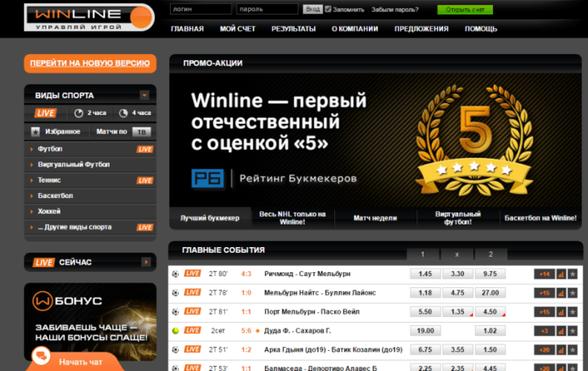Click odds 4.75 for Мельбурн Найтс match
This screenshot has height=371, width=588.
pos(458,293)
